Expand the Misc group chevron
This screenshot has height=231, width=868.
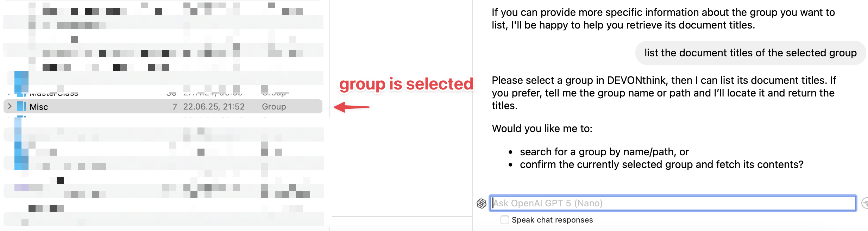10,106
